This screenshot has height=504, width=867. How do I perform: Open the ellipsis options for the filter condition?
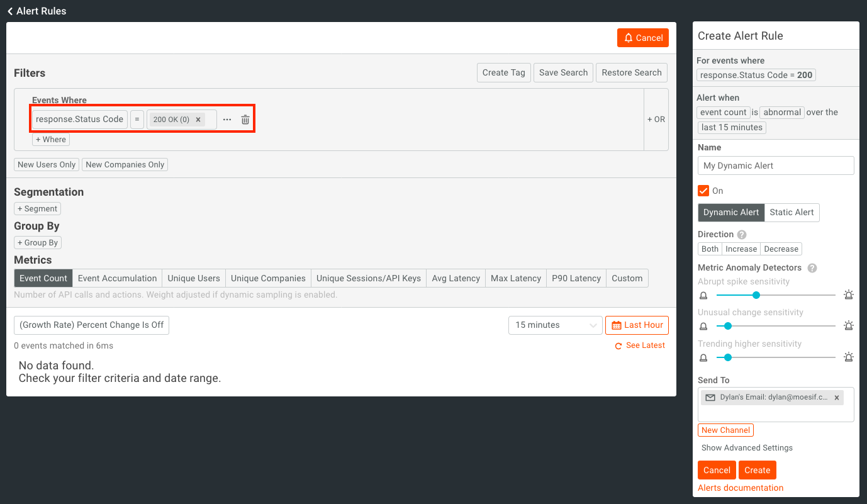tap(227, 119)
